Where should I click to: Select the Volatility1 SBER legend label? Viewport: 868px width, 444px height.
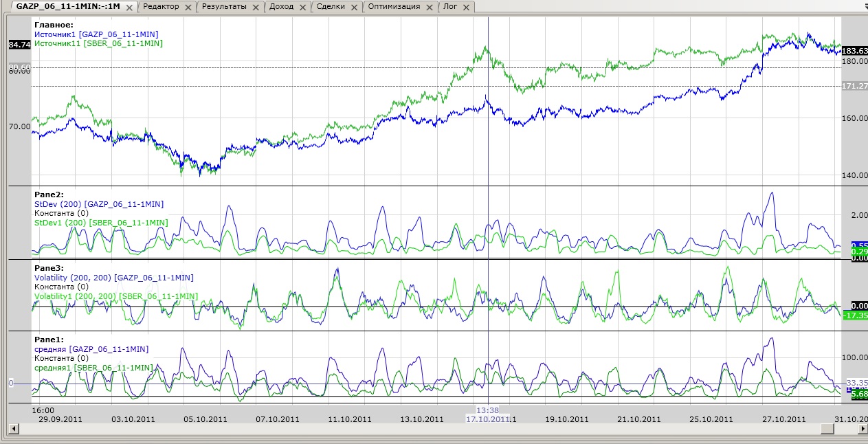coord(115,296)
